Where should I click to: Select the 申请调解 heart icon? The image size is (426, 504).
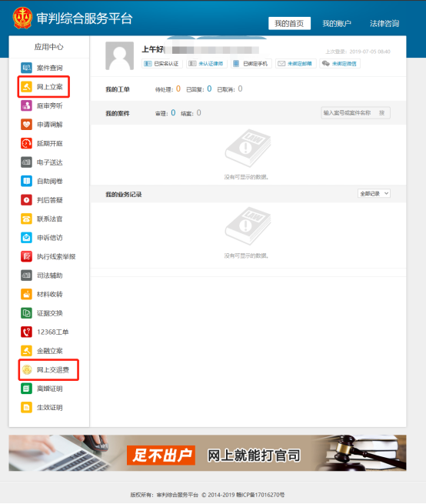tap(26, 125)
